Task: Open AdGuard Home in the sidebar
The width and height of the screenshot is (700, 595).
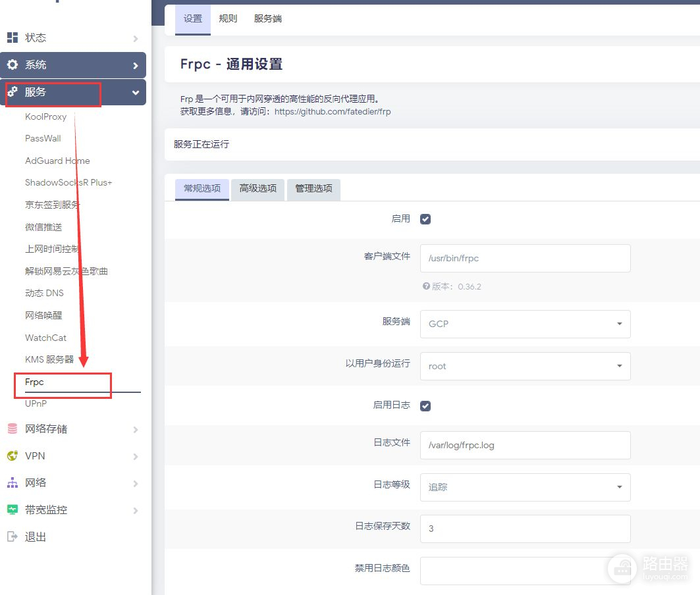Action: tap(57, 161)
